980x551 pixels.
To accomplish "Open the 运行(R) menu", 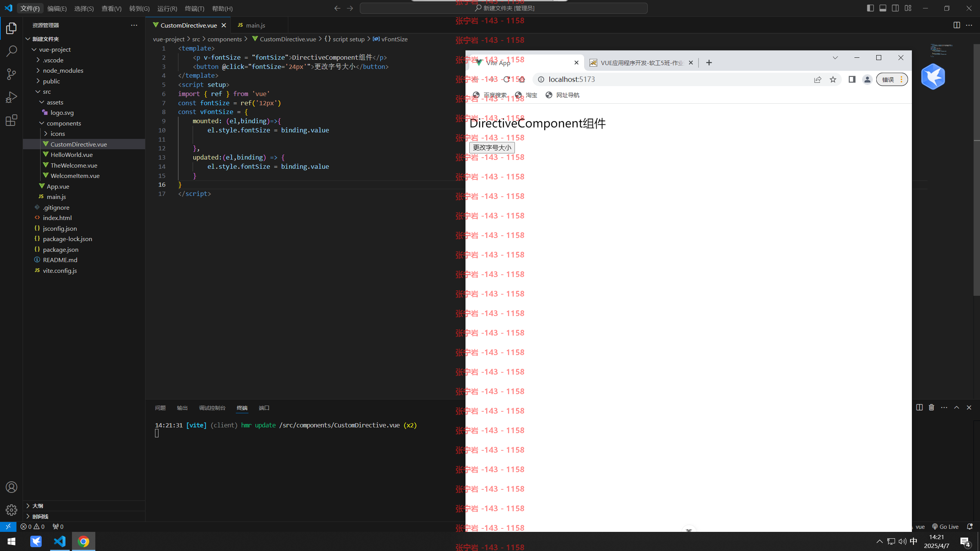I will (167, 8).
